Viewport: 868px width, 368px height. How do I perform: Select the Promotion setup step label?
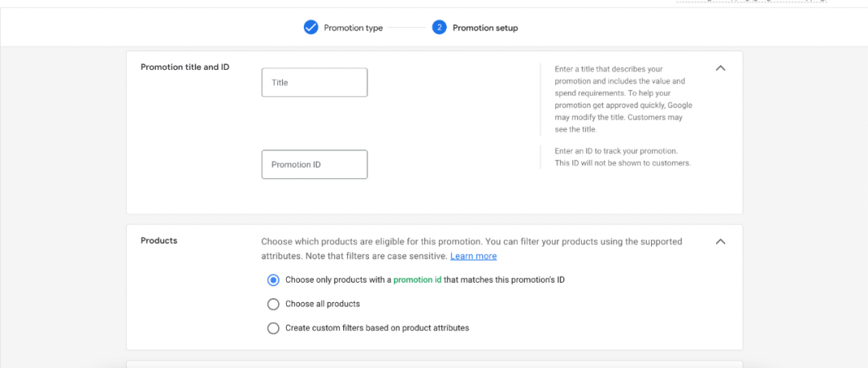click(485, 28)
